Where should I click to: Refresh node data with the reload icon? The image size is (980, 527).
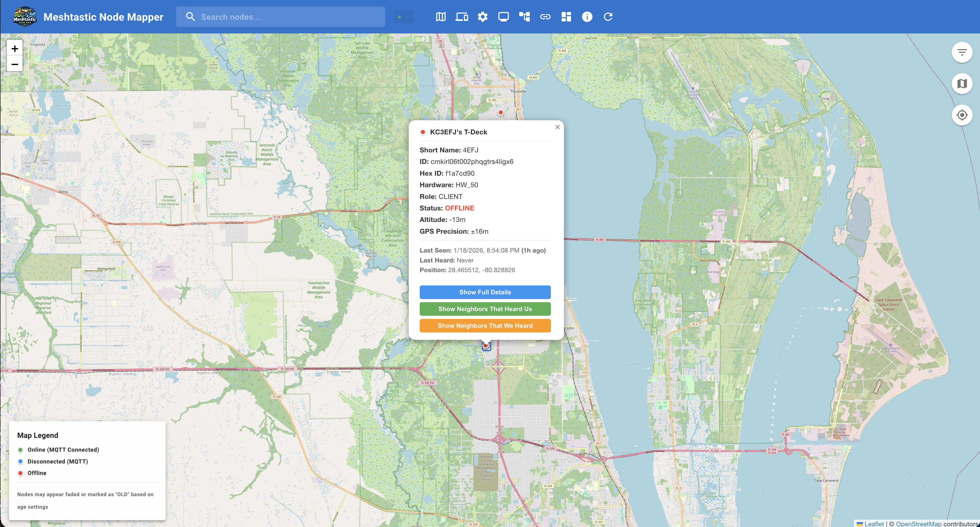tap(608, 17)
